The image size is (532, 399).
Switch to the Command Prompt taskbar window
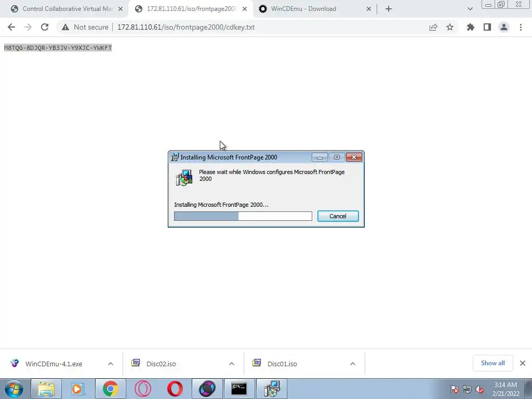[x=239, y=389]
